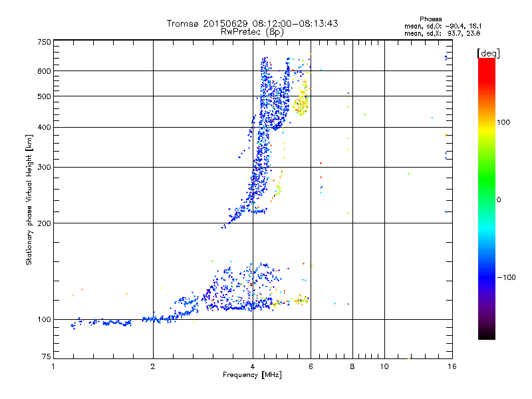The width and height of the screenshot is (532, 399).
Task: Click the x-axis '8' tick label
Action: click(x=352, y=366)
